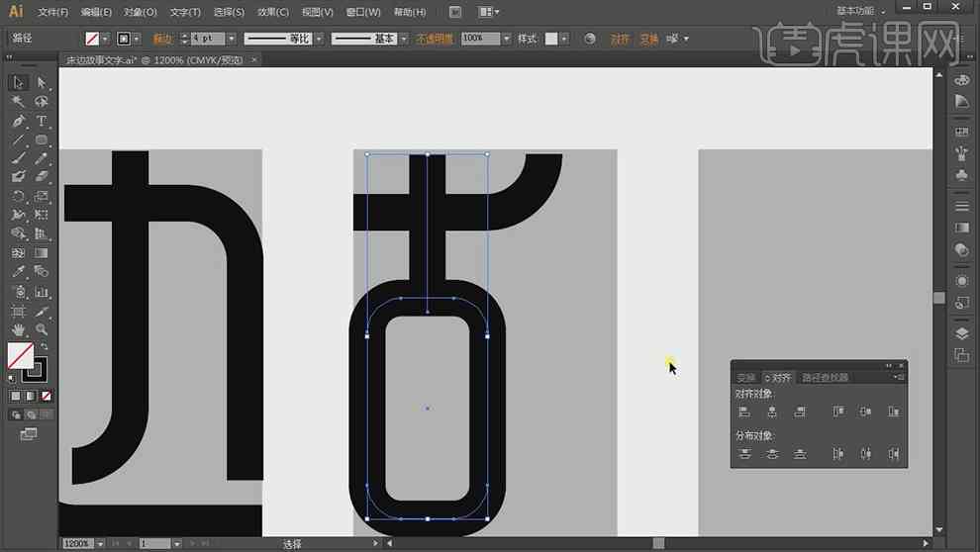The width and height of the screenshot is (980, 552).
Task: Open the stroke color dropdown in control bar
Action: point(137,39)
